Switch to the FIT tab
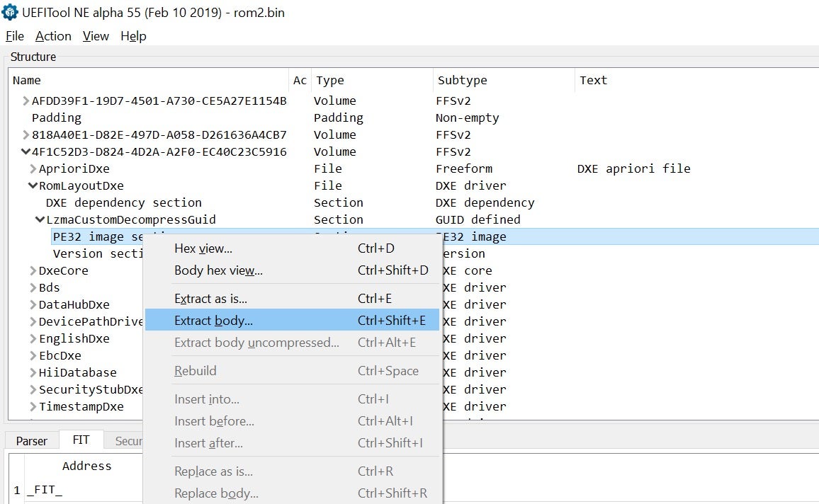 point(81,440)
